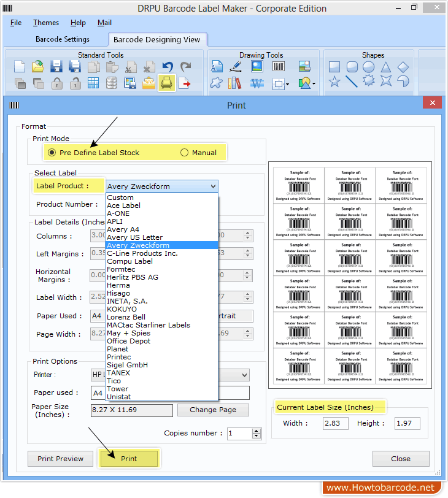Choose the Rounded rectangle shape
This screenshot has width=448, height=498.
click(352, 67)
